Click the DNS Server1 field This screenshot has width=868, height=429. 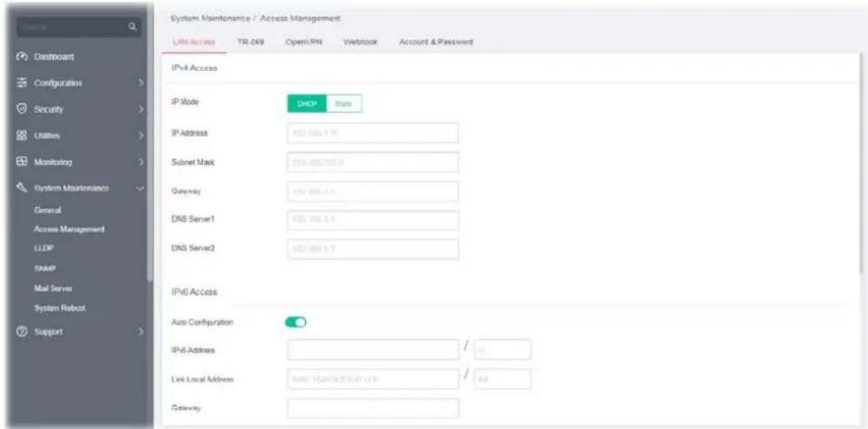click(373, 220)
